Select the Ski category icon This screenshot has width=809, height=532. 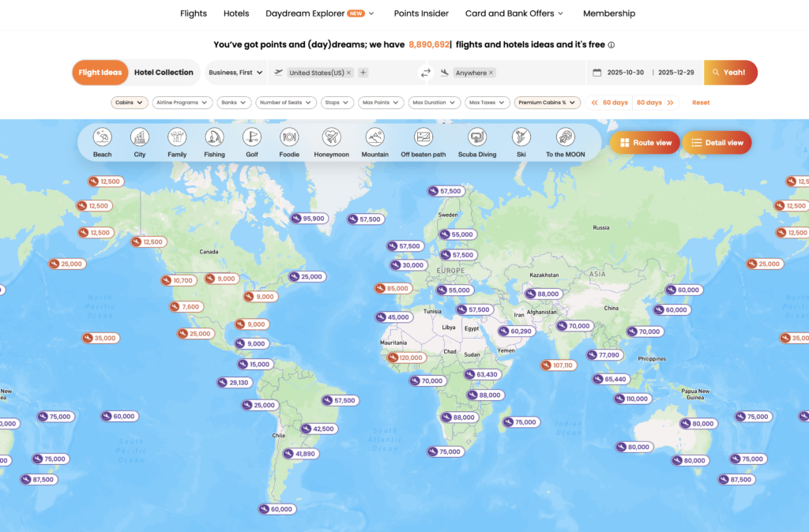[521, 137]
